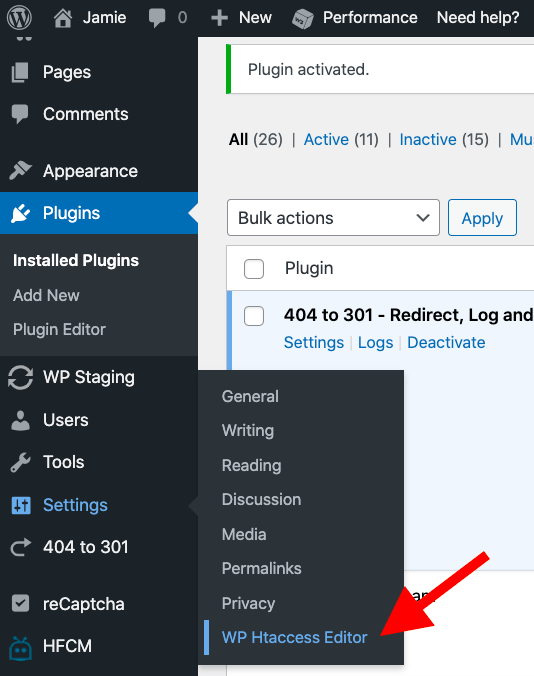Filter by Inactive plugins
Screen dimensions: 534x676
[428, 140]
